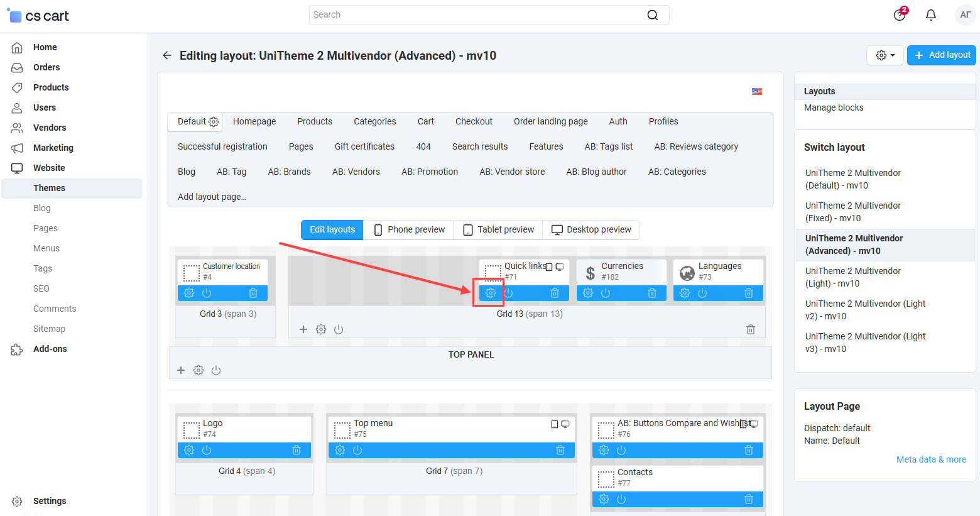Select the Tablet preview button
The image size is (980, 516).
(498, 230)
